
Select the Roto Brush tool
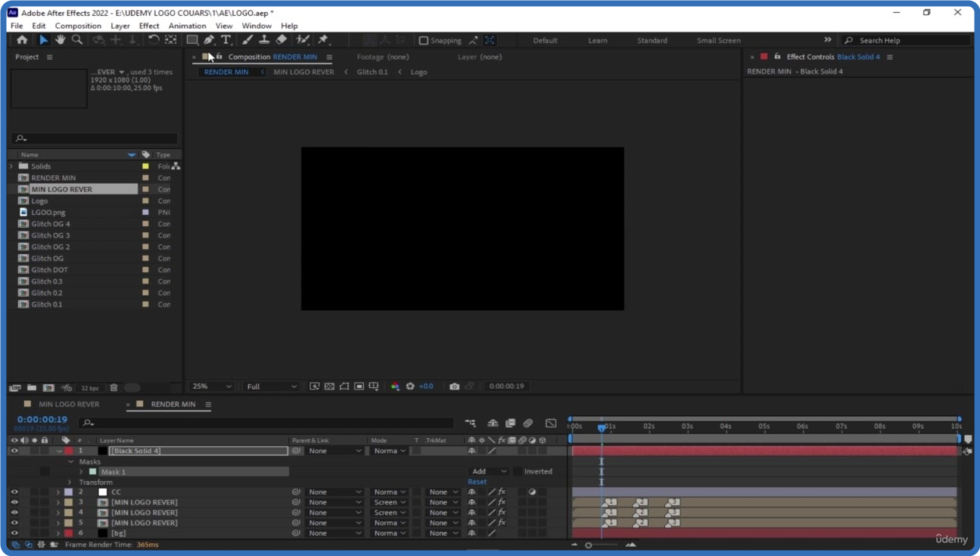pyautogui.click(x=303, y=40)
